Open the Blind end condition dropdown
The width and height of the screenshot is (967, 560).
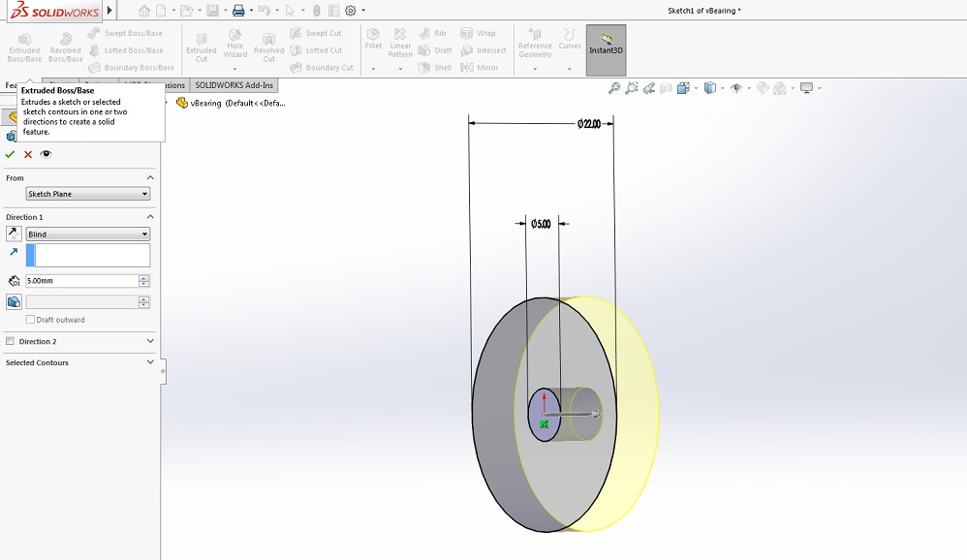87,234
